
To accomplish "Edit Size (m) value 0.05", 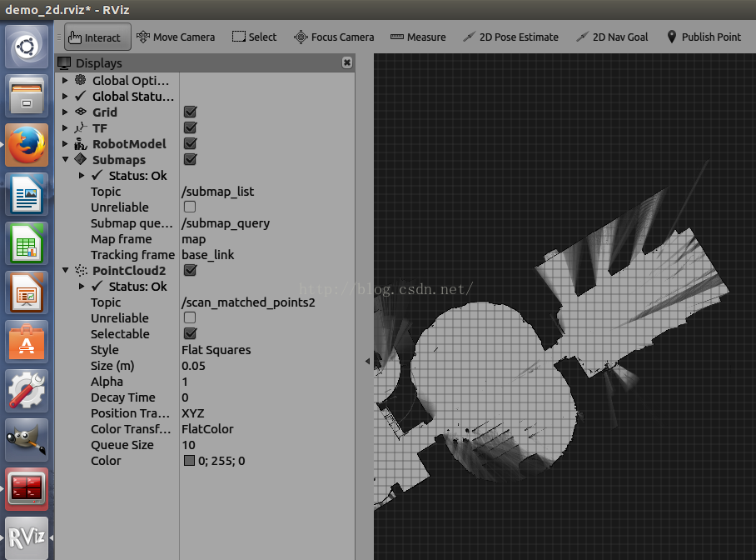I will (x=267, y=366).
